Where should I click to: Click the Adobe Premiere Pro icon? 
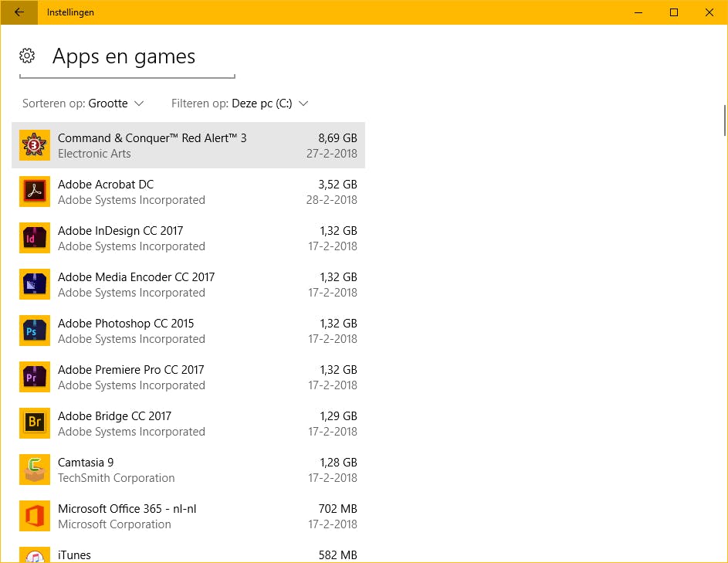pos(34,377)
